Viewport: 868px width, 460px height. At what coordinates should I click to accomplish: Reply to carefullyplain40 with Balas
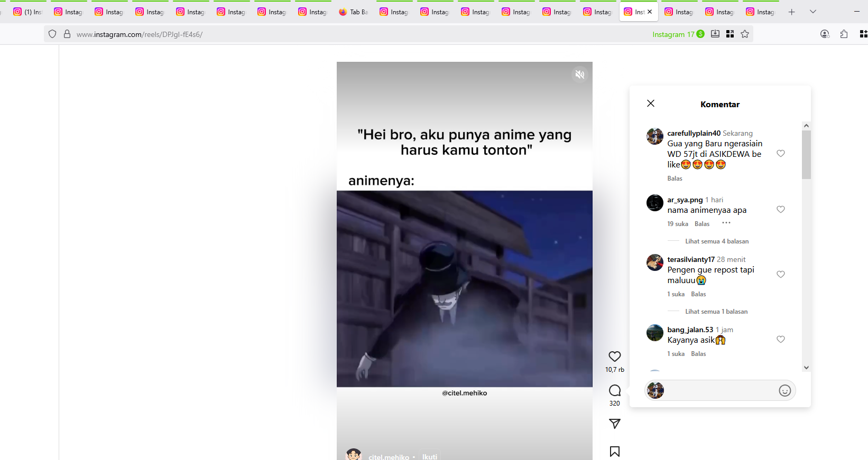point(675,179)
